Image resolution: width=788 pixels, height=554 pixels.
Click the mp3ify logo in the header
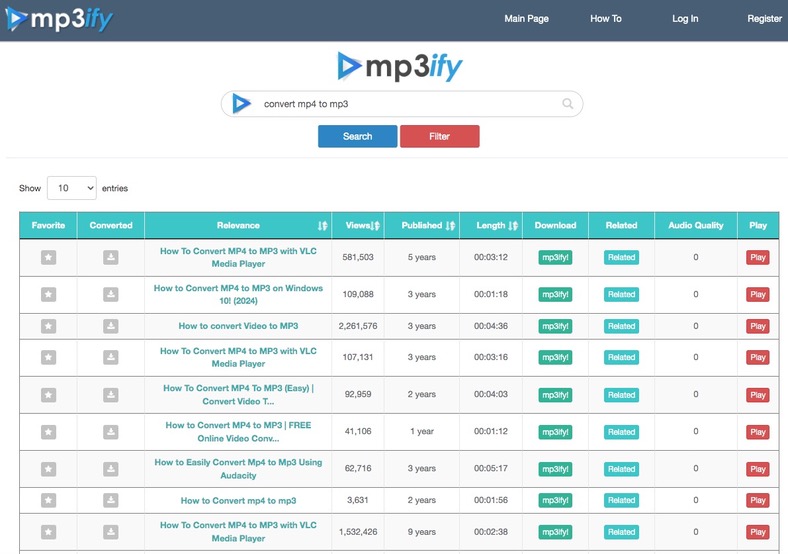[59, 19]
